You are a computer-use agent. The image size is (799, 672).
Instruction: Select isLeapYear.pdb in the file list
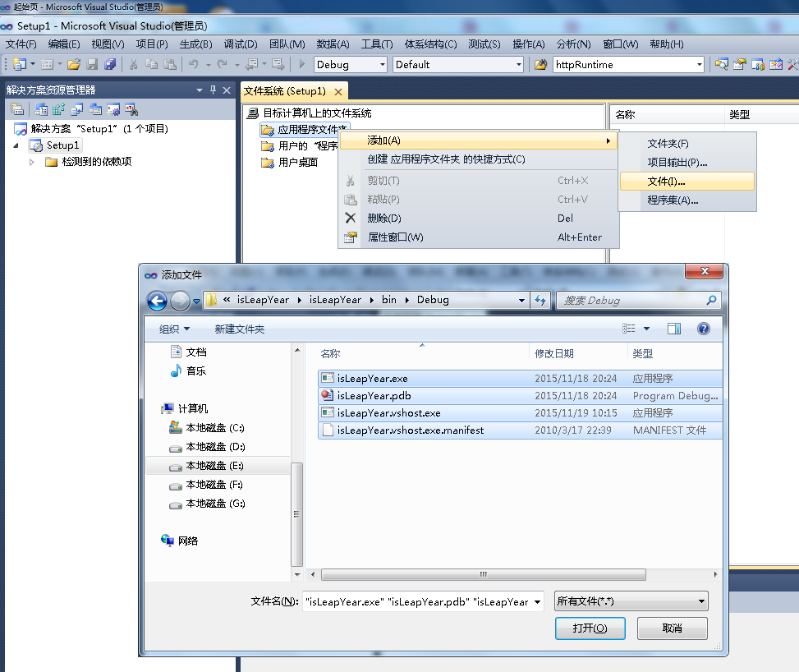tap(521, 396)
